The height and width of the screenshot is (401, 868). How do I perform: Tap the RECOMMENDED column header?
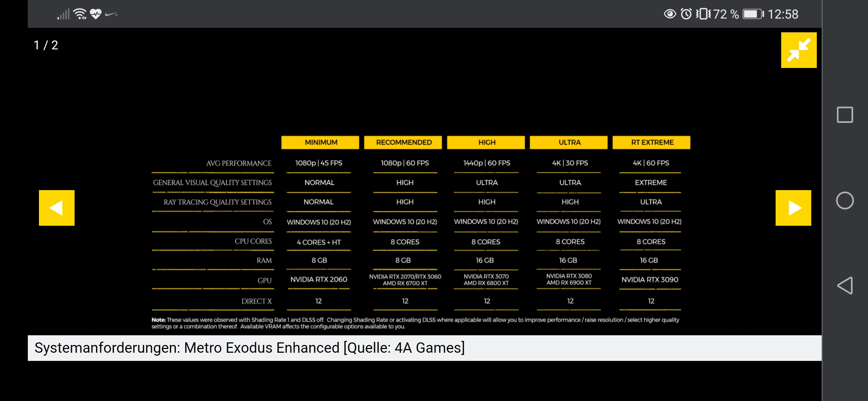[403, 143]
